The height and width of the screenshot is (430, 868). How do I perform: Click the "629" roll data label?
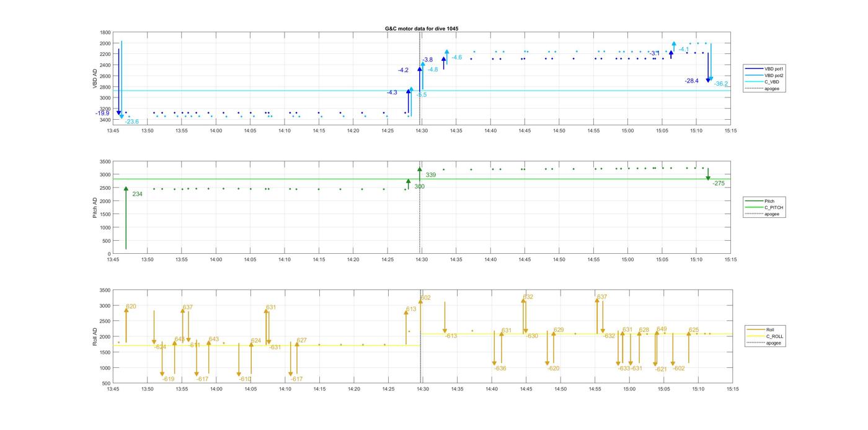[559, 330]
